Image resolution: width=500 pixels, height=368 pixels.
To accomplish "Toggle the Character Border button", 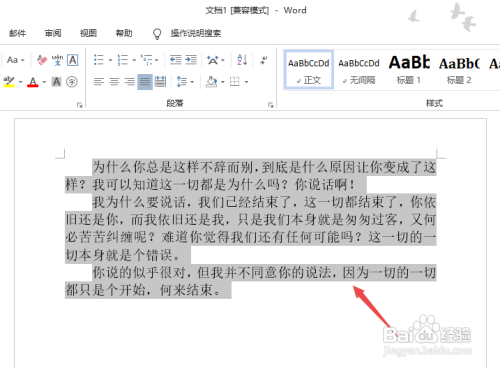I will click(x=73, y=60).
